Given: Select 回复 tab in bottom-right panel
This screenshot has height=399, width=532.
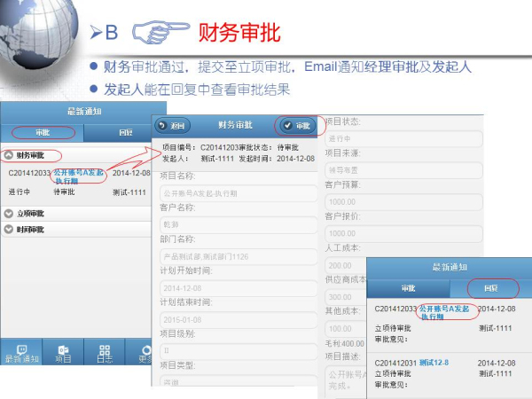Looking at the screenshot, I should (489, 288).
